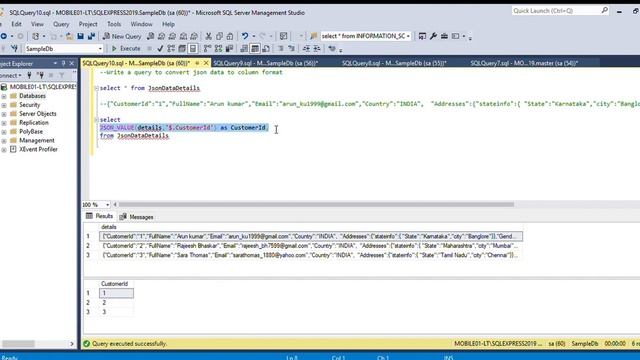Click the wrench Properties icon
Image resolution: width=640 pixels, height=360 pixels.
433,36
